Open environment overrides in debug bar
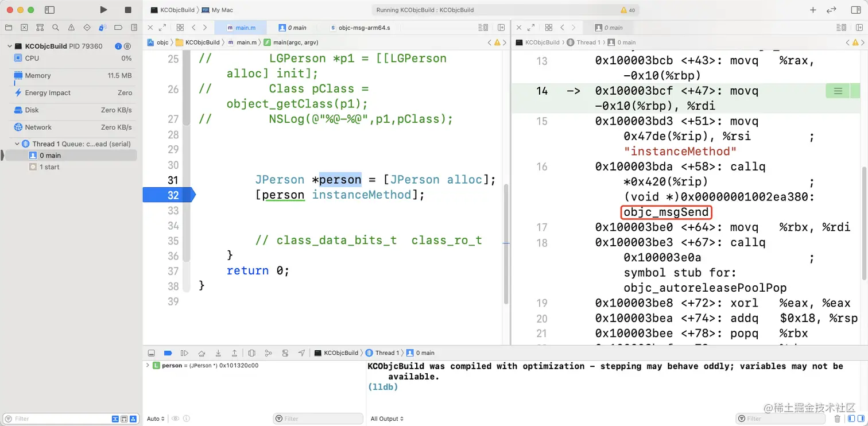This screenshot has width=868, height=426. [x=285, y=353]
